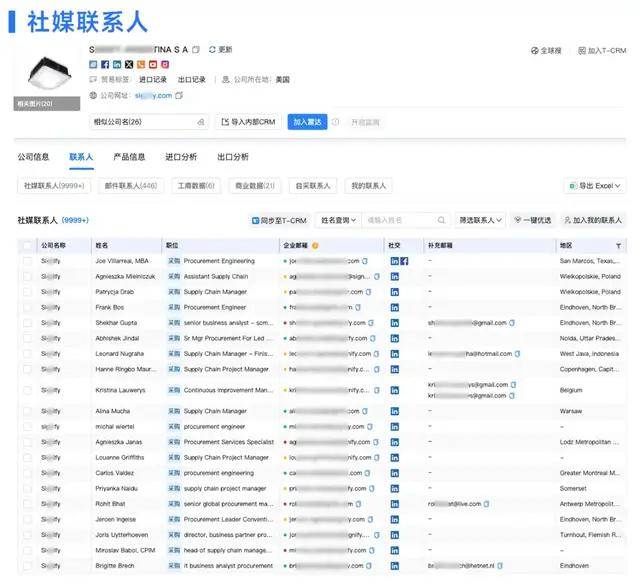Open Shekhar Gupta's LinkedIn profile icon
The height and width of the screenshot is (583, 640).
point(395,323)
